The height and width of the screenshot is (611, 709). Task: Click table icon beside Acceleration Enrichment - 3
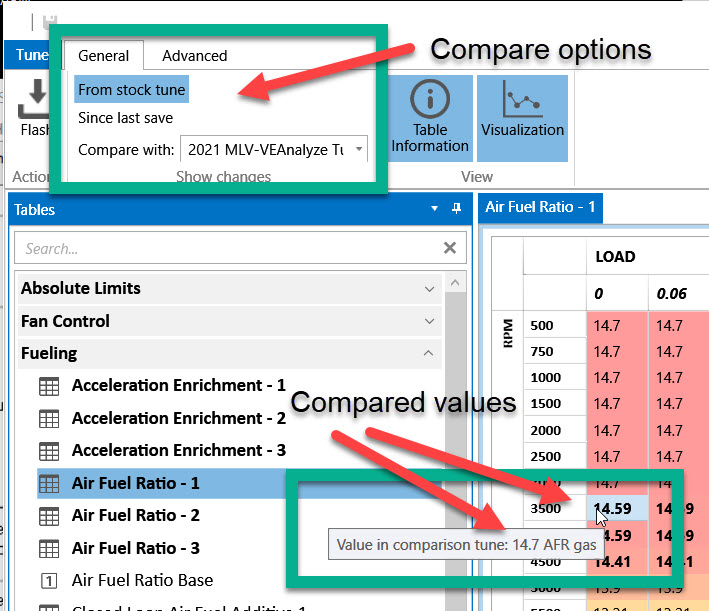48,450
